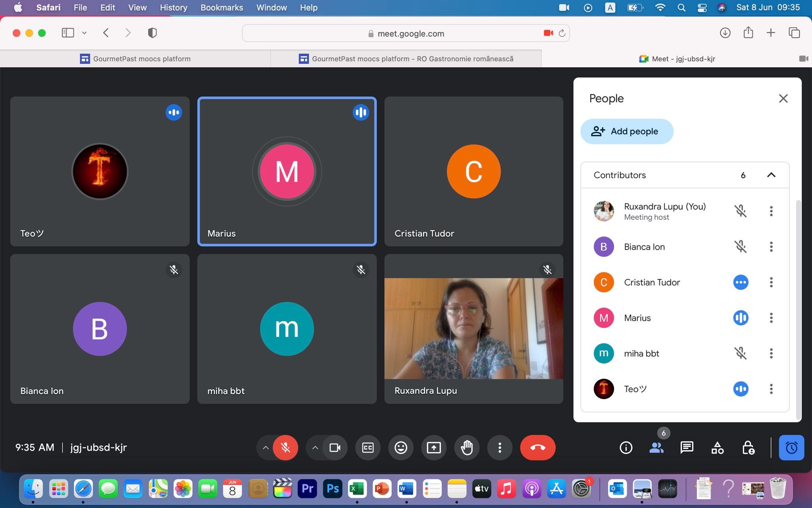Toggle the muted microphone button
Screen dimensions: 812x508
pos(285,448)
